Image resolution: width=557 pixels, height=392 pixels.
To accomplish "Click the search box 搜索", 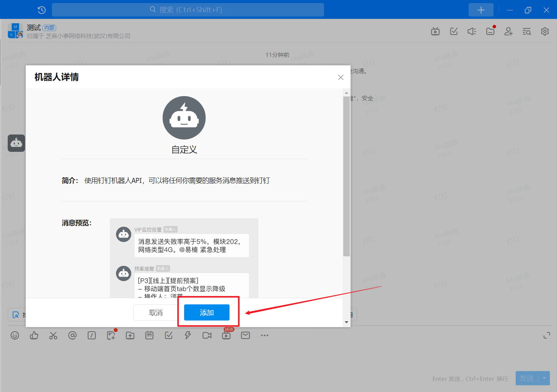I will tap(188, 10).
